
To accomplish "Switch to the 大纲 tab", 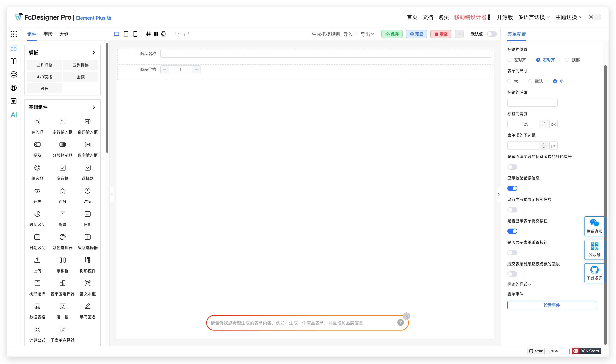I will tap(64, 34).
